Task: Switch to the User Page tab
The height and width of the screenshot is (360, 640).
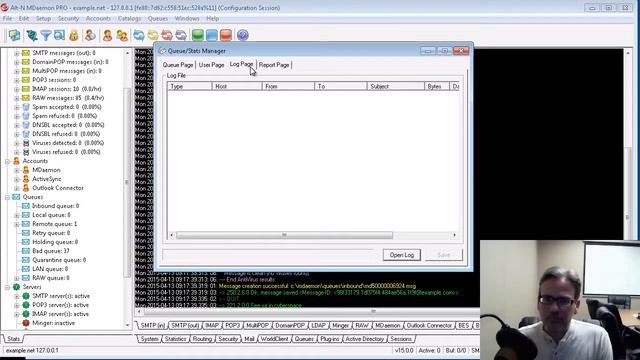Action: click(x=211, y=65)
